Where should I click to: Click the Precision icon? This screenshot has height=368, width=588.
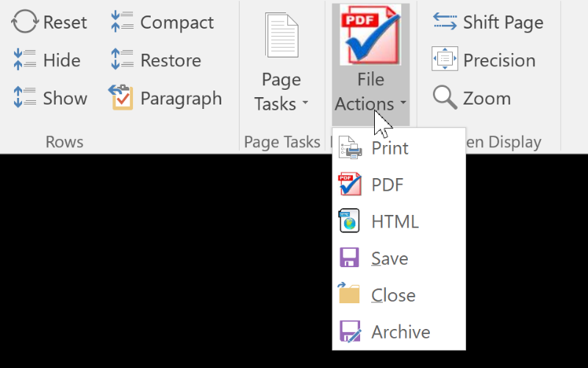click(445, 60)
